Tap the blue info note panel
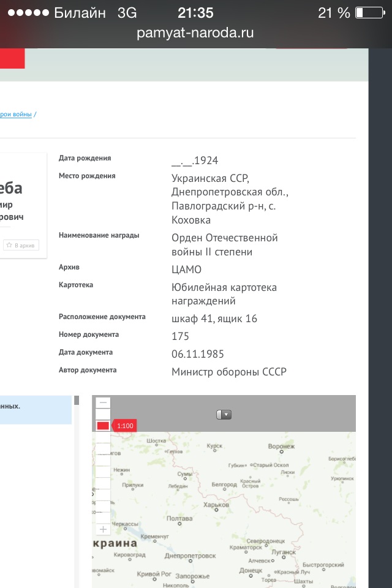The image size is (392, 588). pos(36,410)
